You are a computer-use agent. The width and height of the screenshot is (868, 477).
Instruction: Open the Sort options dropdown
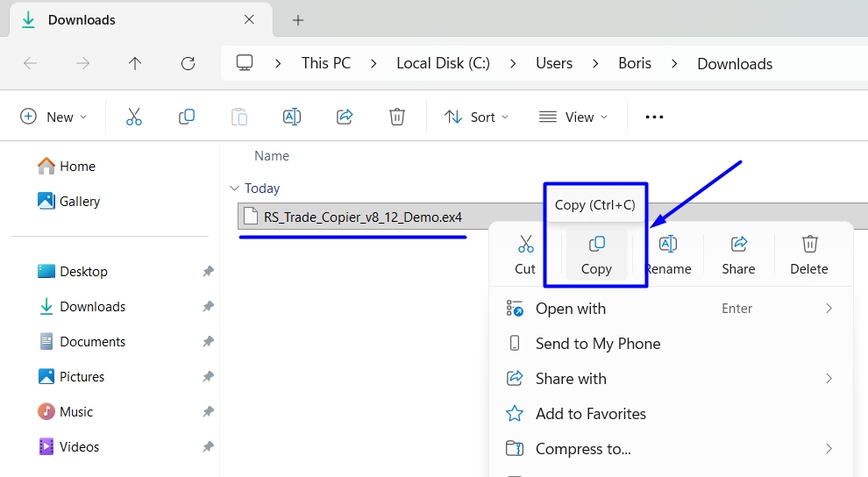coord(476,117)
